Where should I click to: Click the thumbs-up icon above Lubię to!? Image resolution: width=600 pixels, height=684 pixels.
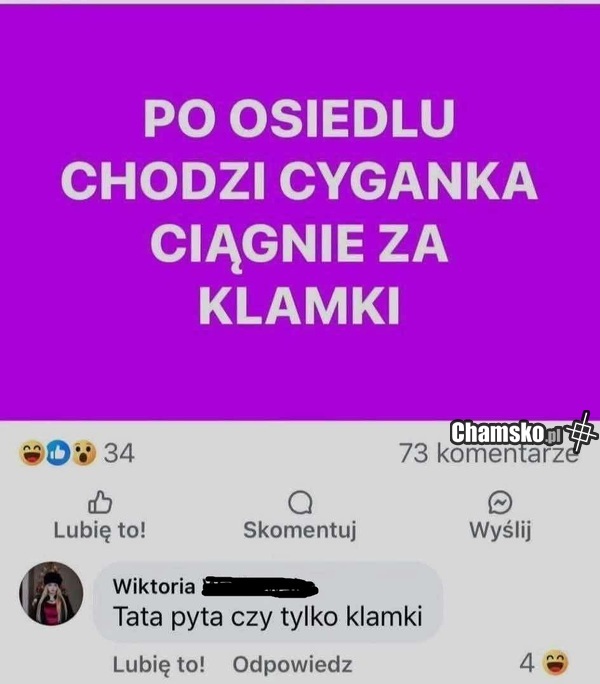pyautogui.click(x=100, y=503)
